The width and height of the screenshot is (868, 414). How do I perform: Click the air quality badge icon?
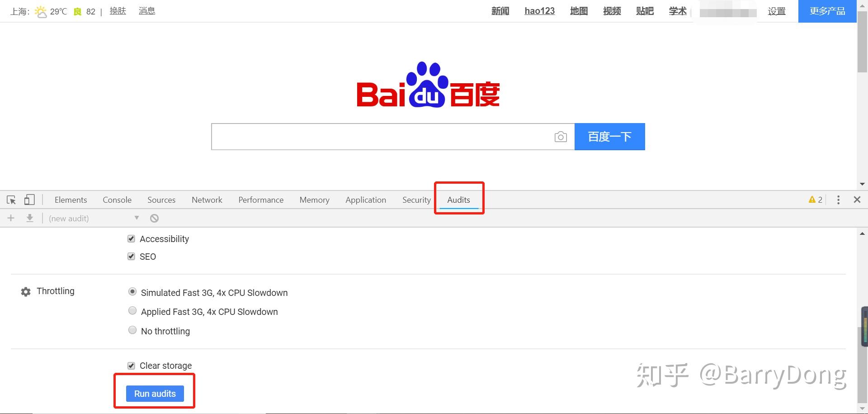click(77, 12)
